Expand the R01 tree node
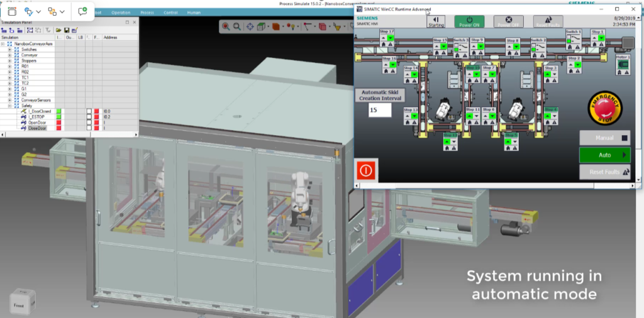This screenshot has height=318, width=644. 10,66
